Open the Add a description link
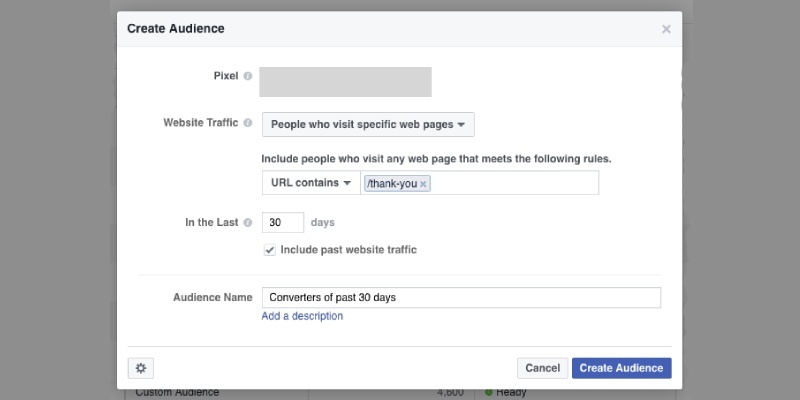The height and width of the screenshot is (400, 800). pyautogui.click(x=302, y=316)
